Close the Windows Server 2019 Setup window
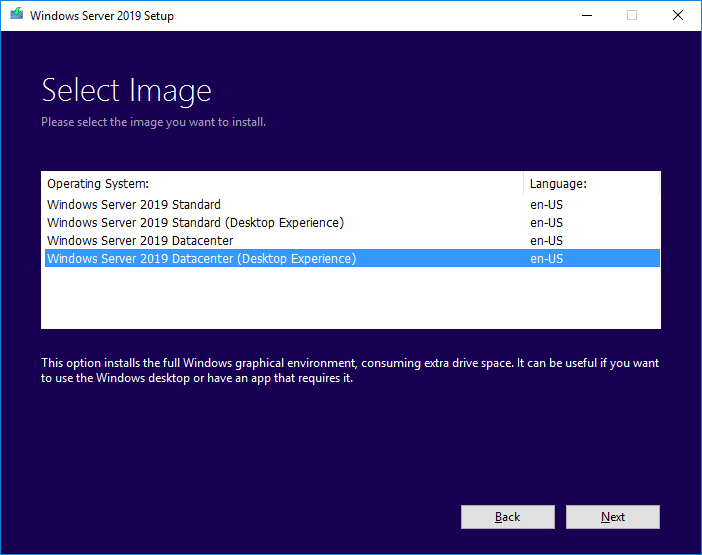Screen dimensions: 702x555 click(678, 15)
